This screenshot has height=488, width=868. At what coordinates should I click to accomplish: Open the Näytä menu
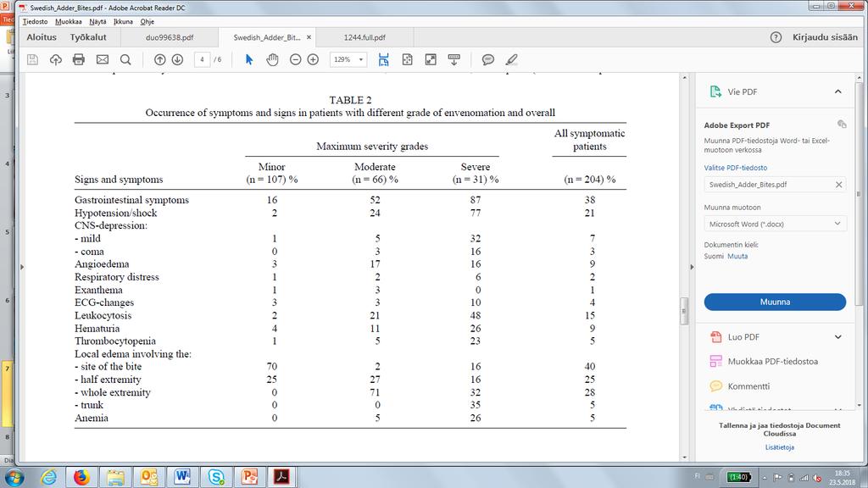tap(97, 21)
